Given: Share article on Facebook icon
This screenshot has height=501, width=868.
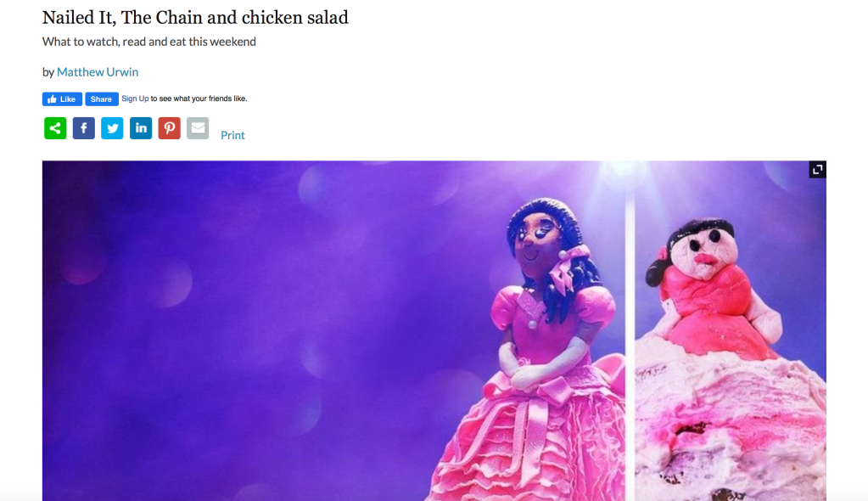Looking at the screenshot, I should pyautogui.click(x=84, y=128).
